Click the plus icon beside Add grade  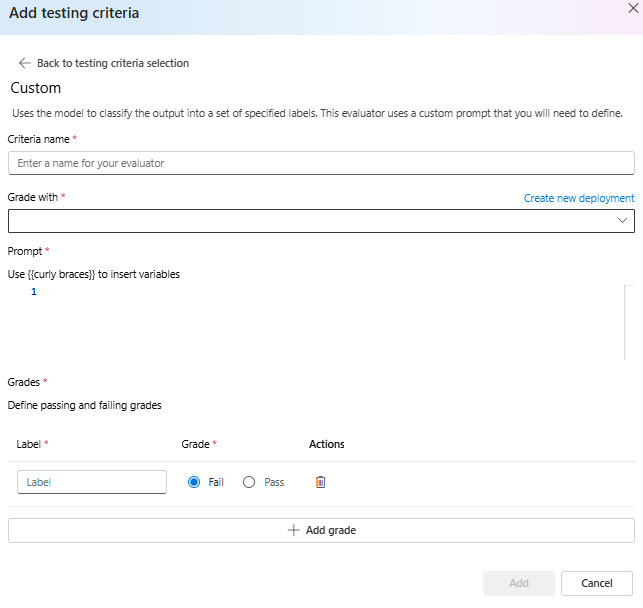pos(294,530)
